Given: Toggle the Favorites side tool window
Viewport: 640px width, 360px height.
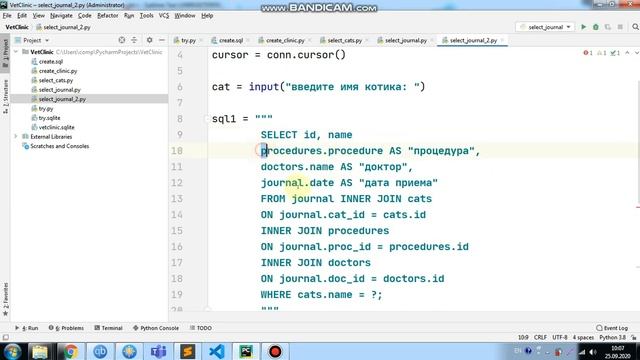Looking at the screenshot, I should (x=5, y=299).
